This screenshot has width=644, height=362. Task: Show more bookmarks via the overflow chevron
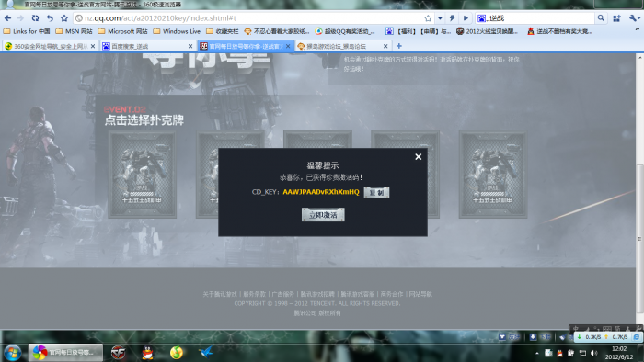pos(638,29)
